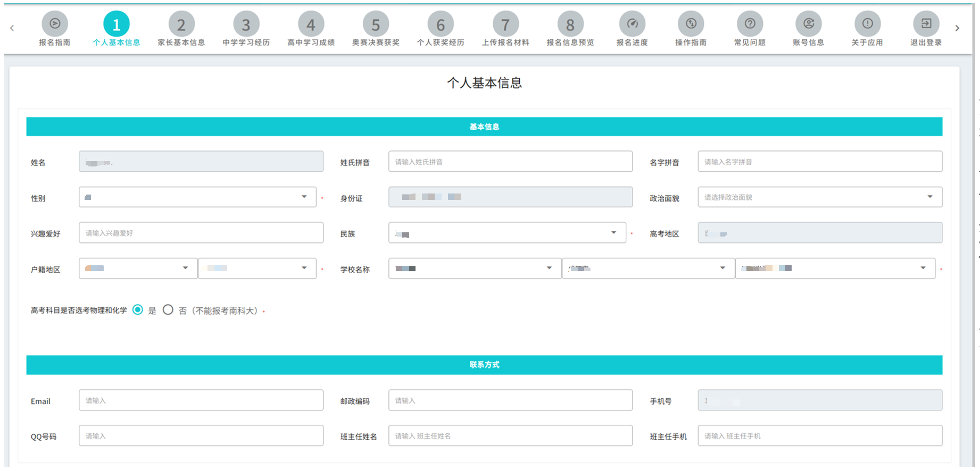Open the 报名指南 guide icon
Image resolution: width=980 pixels, height=471 pixels.
55,24
